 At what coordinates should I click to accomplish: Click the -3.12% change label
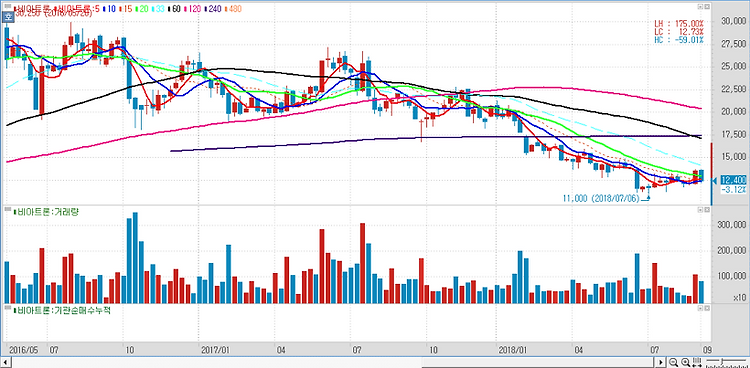[x=734, y=189]
